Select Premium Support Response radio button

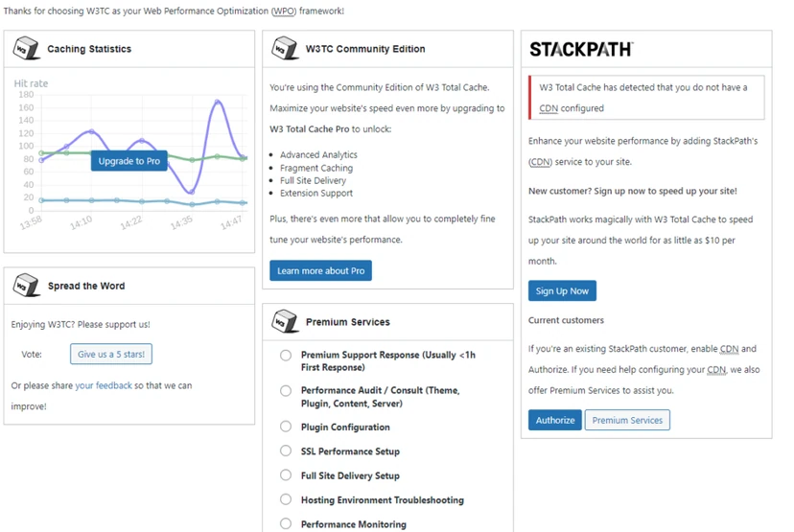click(x=286, y=355)
